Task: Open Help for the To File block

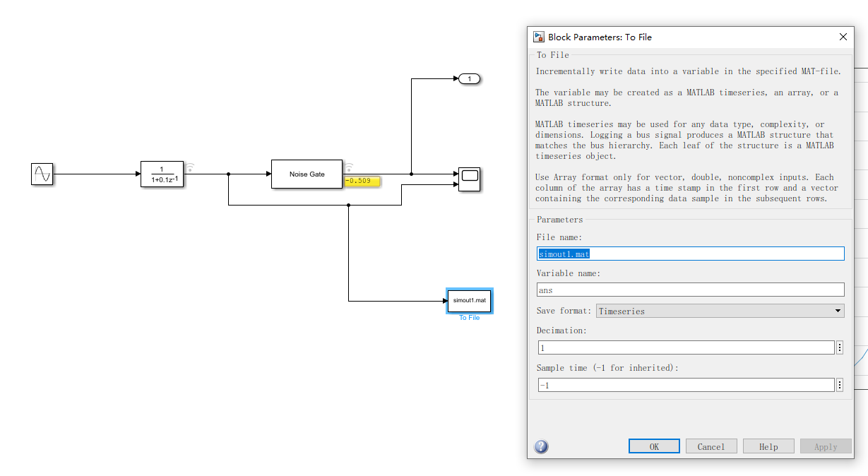Action: click(x=768, y=446)
